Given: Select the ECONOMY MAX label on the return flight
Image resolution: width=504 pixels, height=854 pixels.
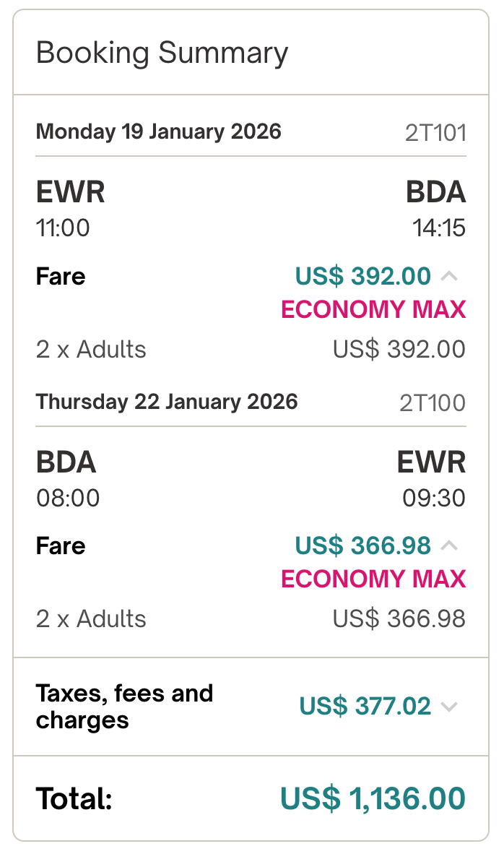Looking at the screenshot, I should 373,579.
